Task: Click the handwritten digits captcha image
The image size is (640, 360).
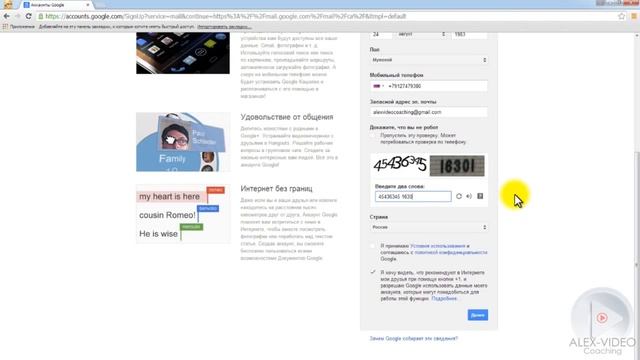Action: [x=400, y=165]
